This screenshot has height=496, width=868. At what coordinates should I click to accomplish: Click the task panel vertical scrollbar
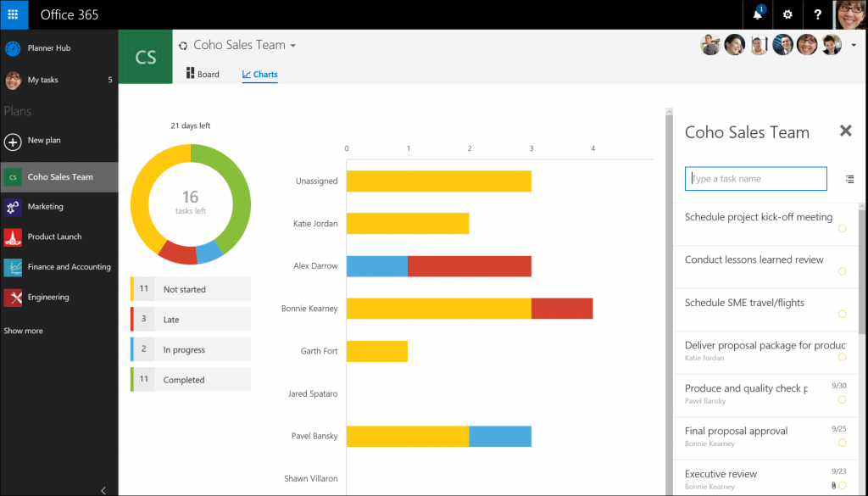coord(862,271)
